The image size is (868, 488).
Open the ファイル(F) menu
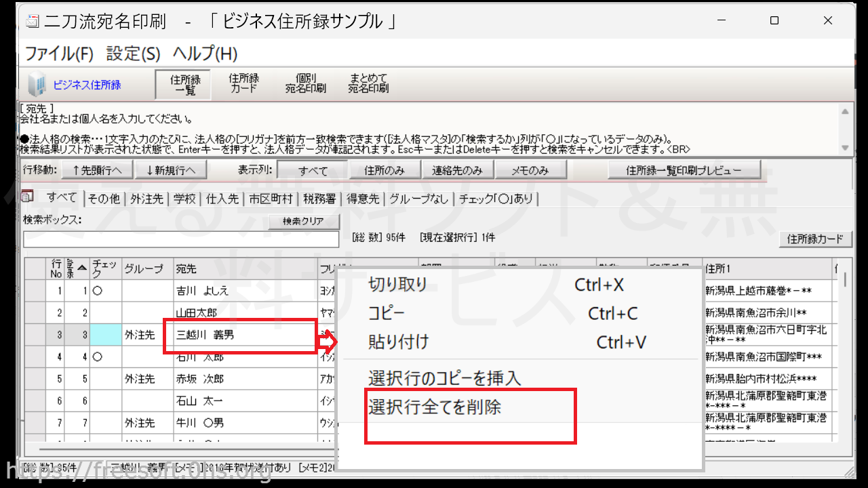point(59,54)
